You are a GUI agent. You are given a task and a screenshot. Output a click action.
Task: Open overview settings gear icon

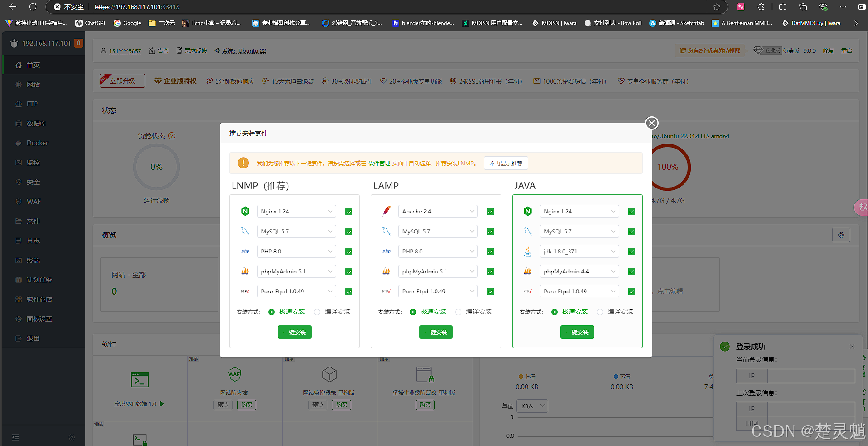point(841,235)
